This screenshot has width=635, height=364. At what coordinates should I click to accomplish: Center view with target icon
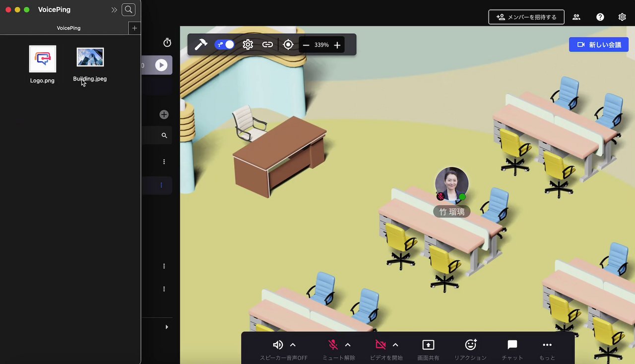click(288, 45)
